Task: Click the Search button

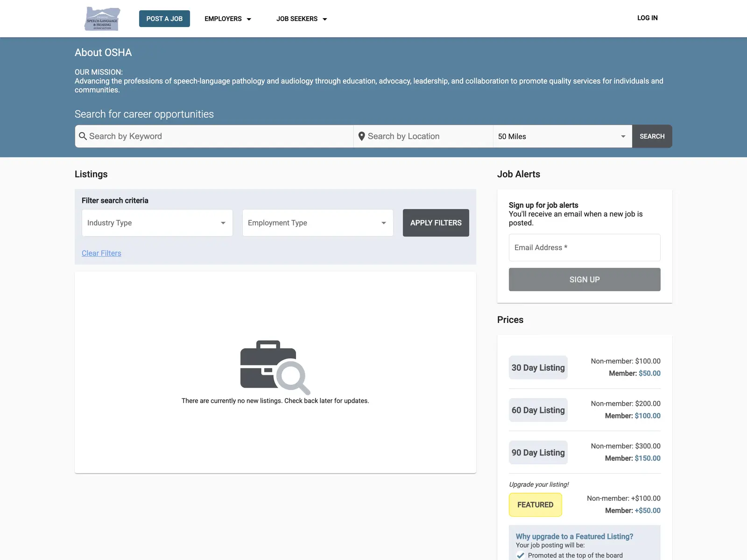Action: (652, 136)
